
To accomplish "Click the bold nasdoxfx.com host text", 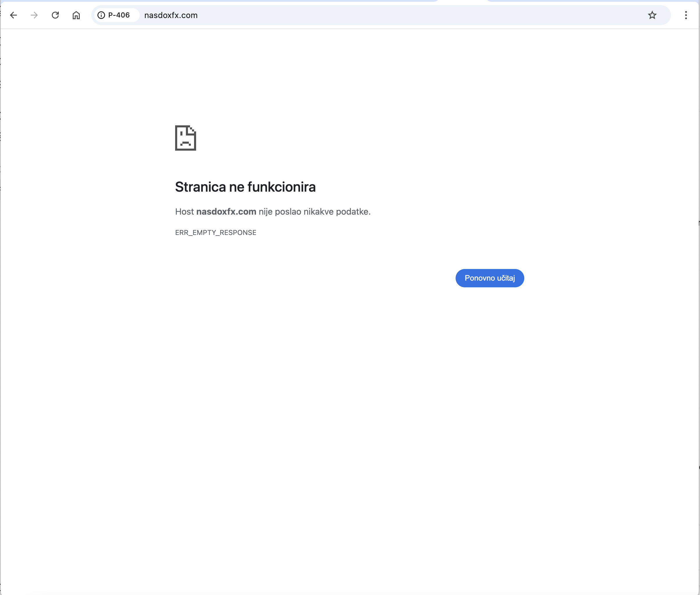I will [x=226, y=211].
